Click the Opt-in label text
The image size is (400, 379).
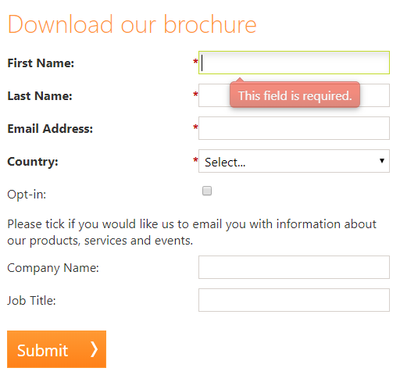click(27, 194)
